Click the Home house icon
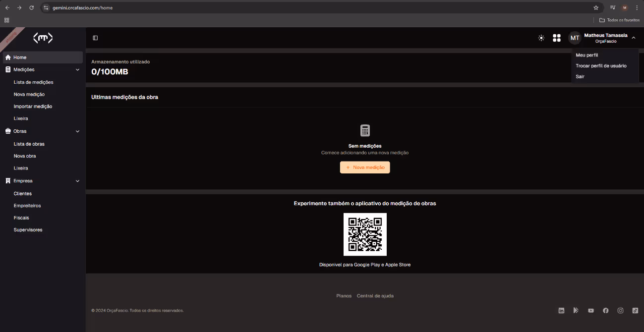Image resolution: width=644 pixels, height=332 pixels. [x=8, y=57]
